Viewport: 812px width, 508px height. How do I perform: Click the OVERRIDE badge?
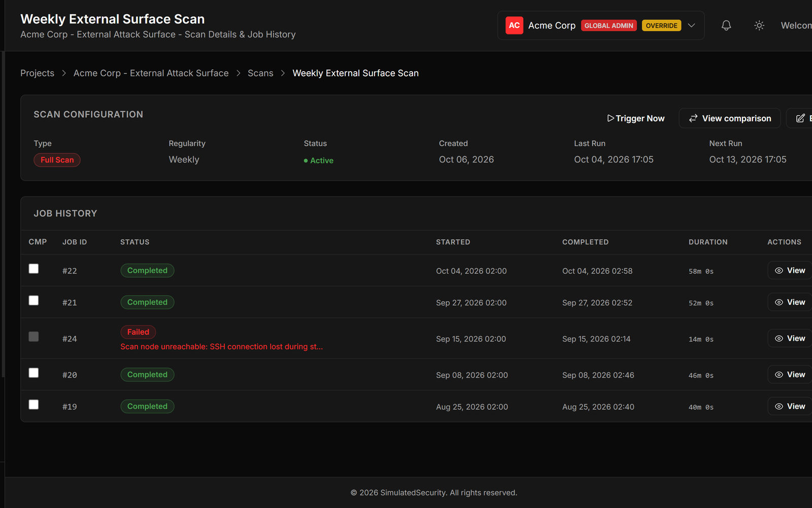tap(661, 25)
